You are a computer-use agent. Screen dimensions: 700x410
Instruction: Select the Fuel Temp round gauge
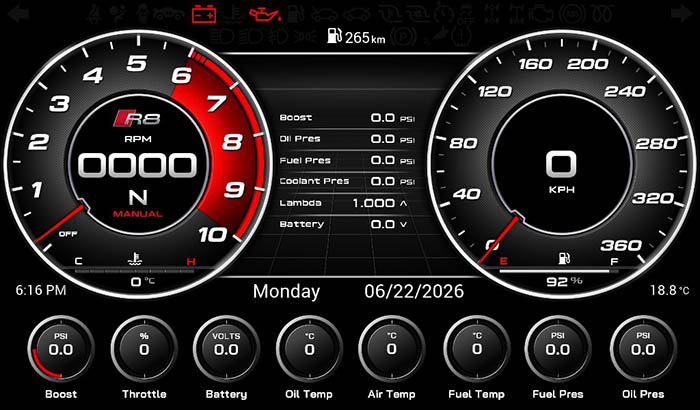[x=477, y=348]
